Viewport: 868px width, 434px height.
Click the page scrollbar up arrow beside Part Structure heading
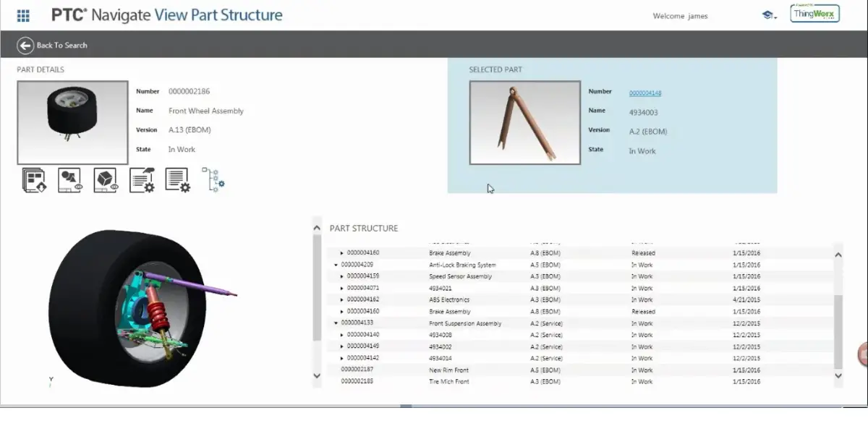click(x=317, y=228)
